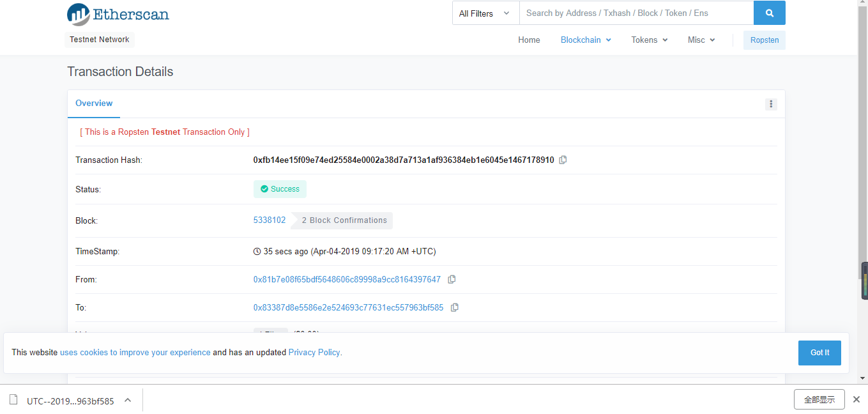Screen dimensions: 868x414
Task: Open block 5338102 link
Action: 270,220
